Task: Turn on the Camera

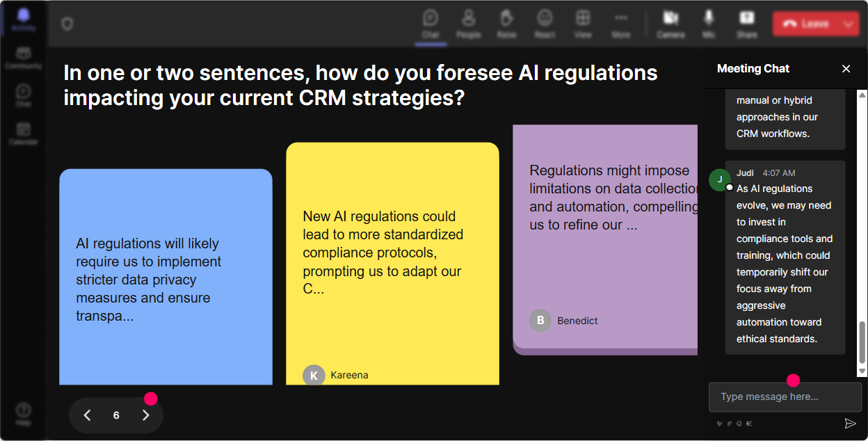Action: [670, 24]
